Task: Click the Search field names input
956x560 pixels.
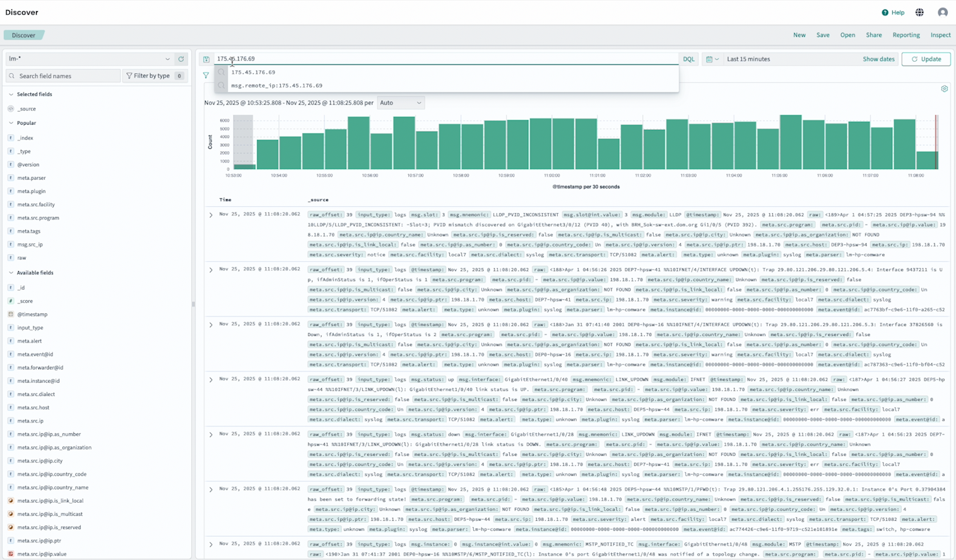Action: (63, 76)
